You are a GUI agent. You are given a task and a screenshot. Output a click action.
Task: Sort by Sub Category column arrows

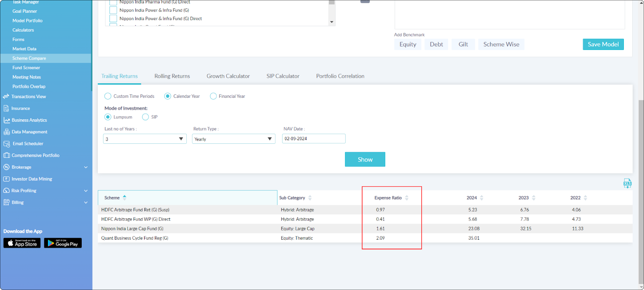tap(310, 198)
